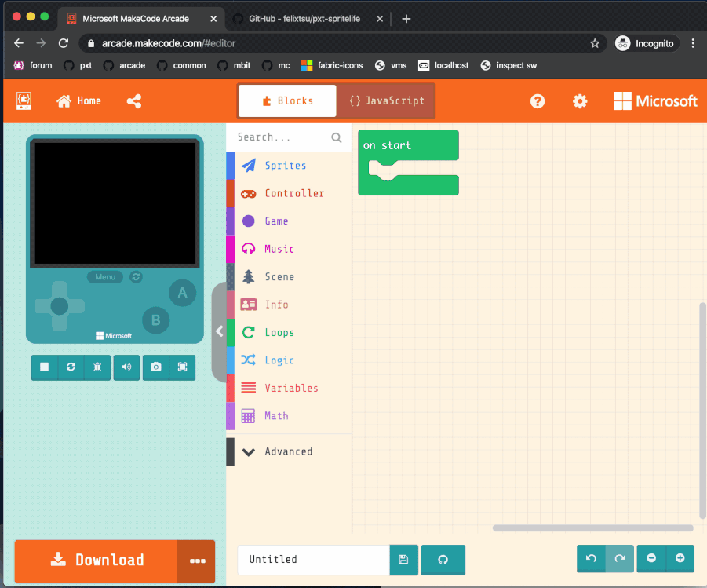Open the Game block category
This screenshot has height=588, width=707.
tap(289, 221)
